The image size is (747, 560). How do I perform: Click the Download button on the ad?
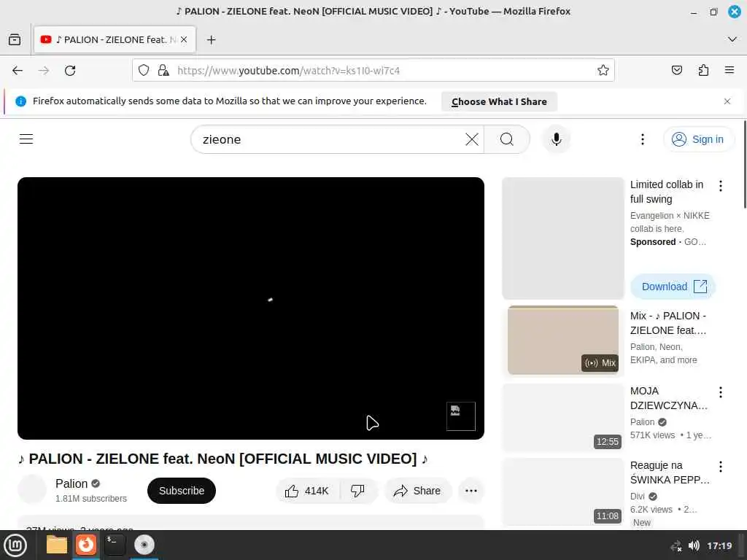[673, 287]
